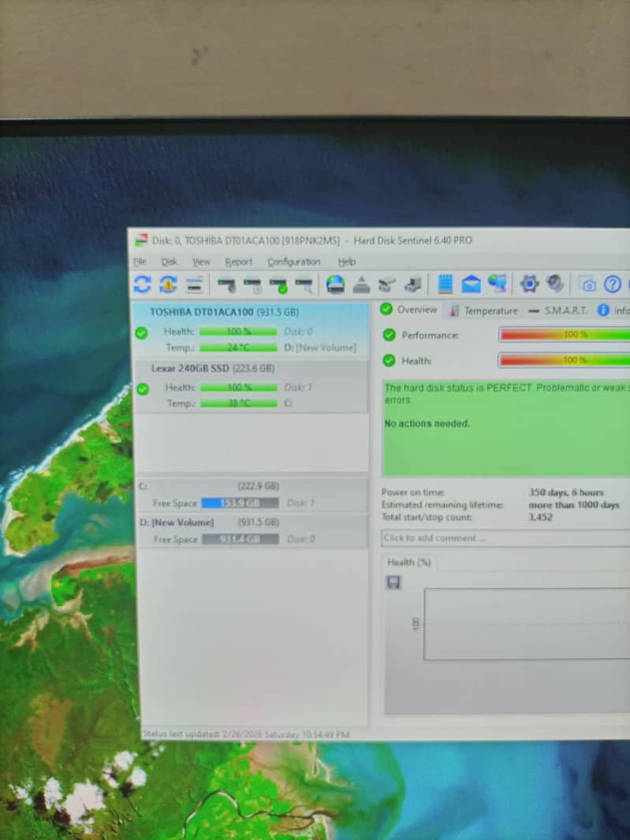Click the blue notepad report icon

(x=445, y=284)
